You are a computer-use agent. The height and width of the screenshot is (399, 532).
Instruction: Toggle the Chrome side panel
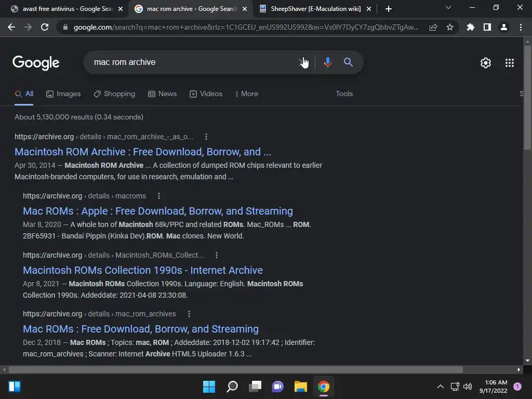(487, 27)
